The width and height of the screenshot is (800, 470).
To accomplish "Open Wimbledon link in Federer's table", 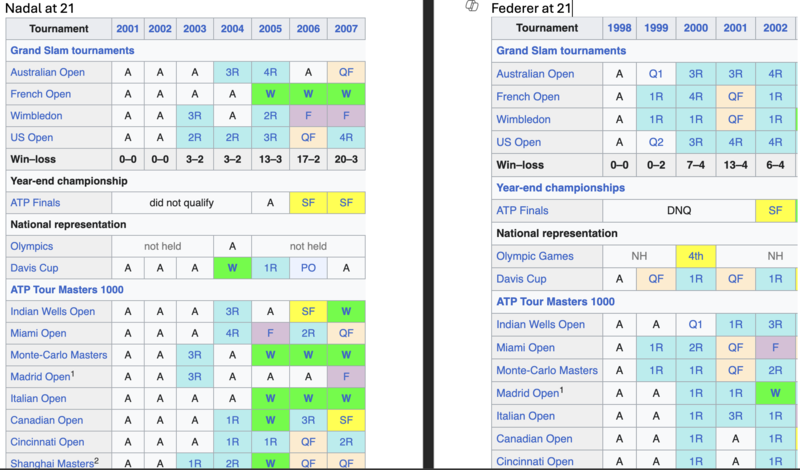I will coord(523,119).
